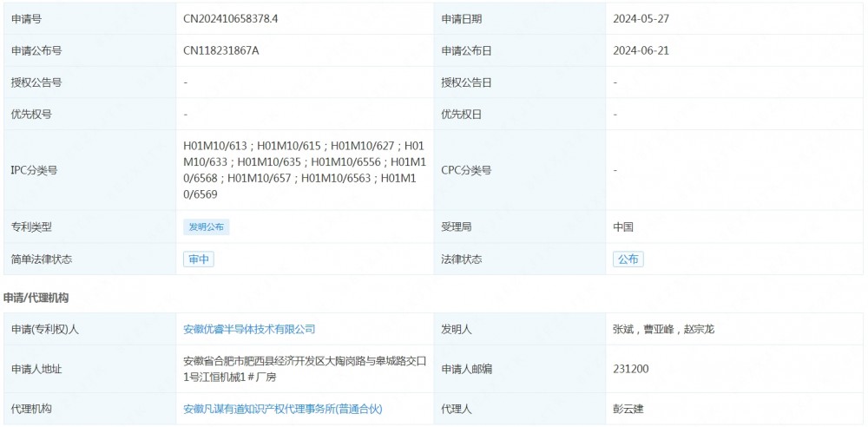Open the agency link 安徽凡谋有道知识产权代理事务所

tap(282, 409)
